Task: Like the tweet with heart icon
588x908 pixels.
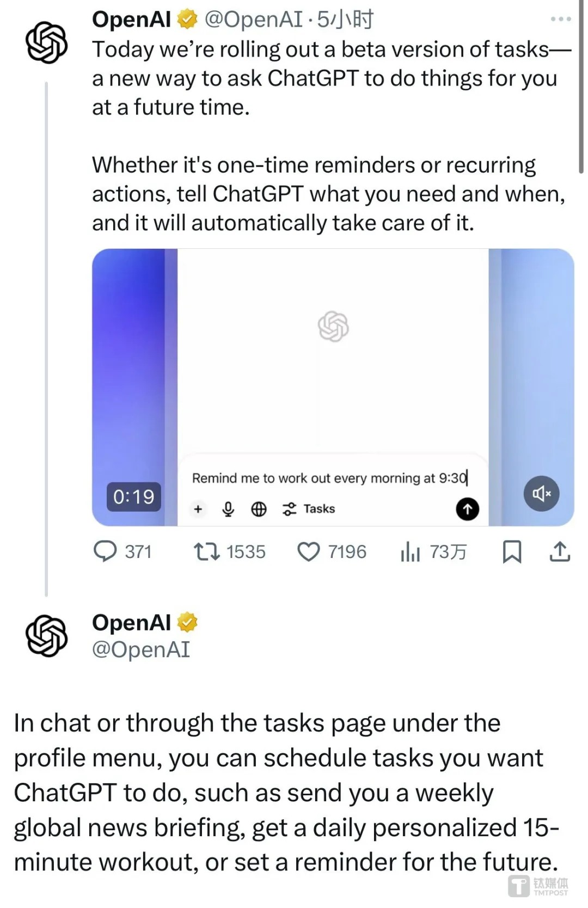Action: (x=308, y=551)
